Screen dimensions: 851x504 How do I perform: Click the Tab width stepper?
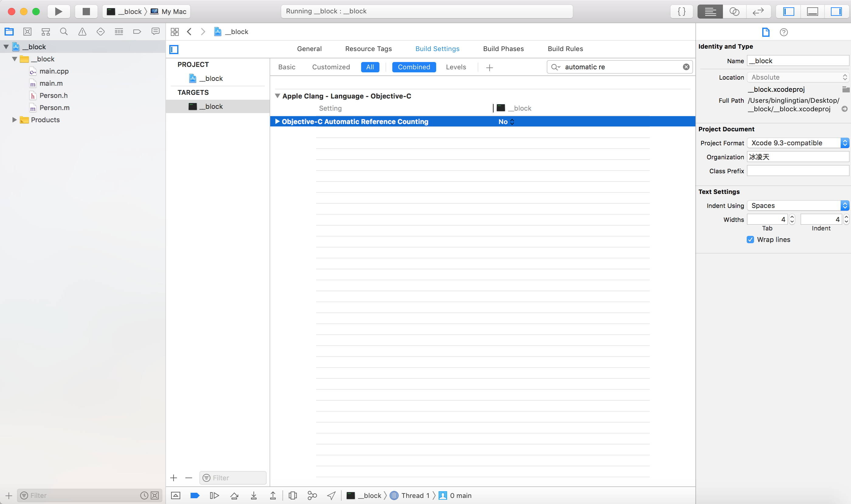pos(792,219)
